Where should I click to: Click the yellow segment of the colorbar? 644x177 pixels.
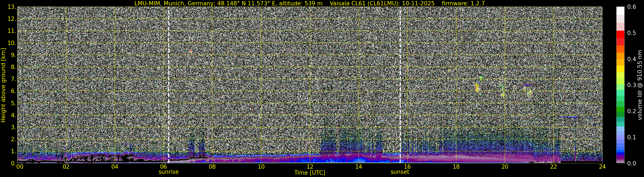point(620,69)
